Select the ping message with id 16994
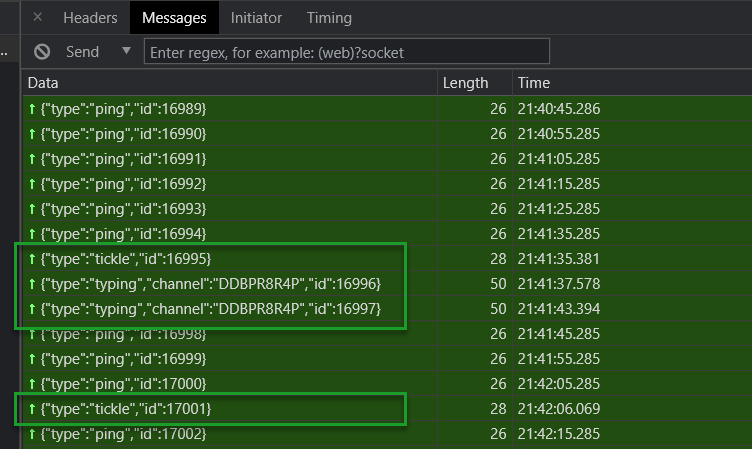 tap(387, 233)
